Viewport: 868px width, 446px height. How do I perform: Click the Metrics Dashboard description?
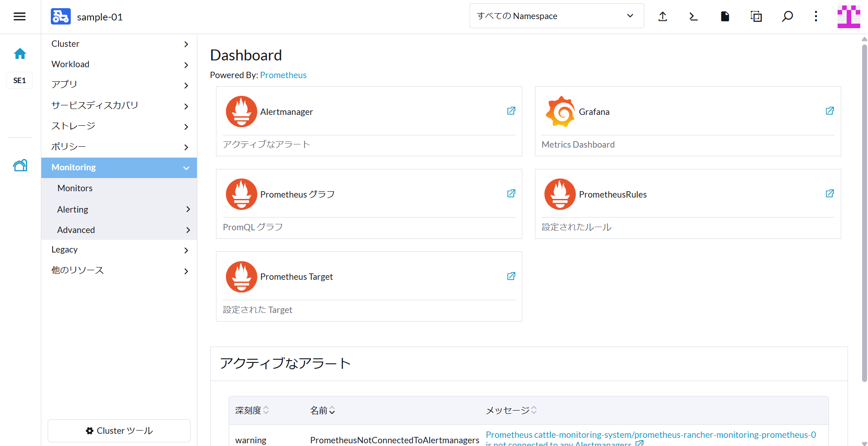pos(578,144)
